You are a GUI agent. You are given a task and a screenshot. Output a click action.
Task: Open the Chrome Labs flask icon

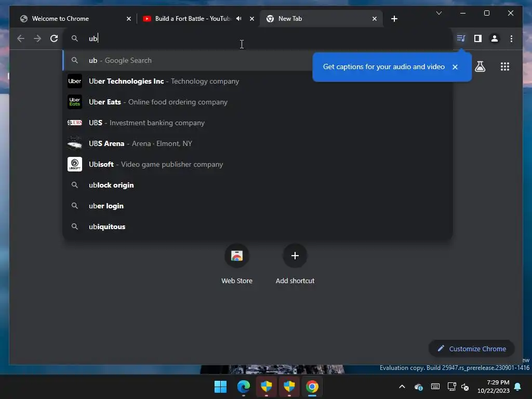(480, 66)
